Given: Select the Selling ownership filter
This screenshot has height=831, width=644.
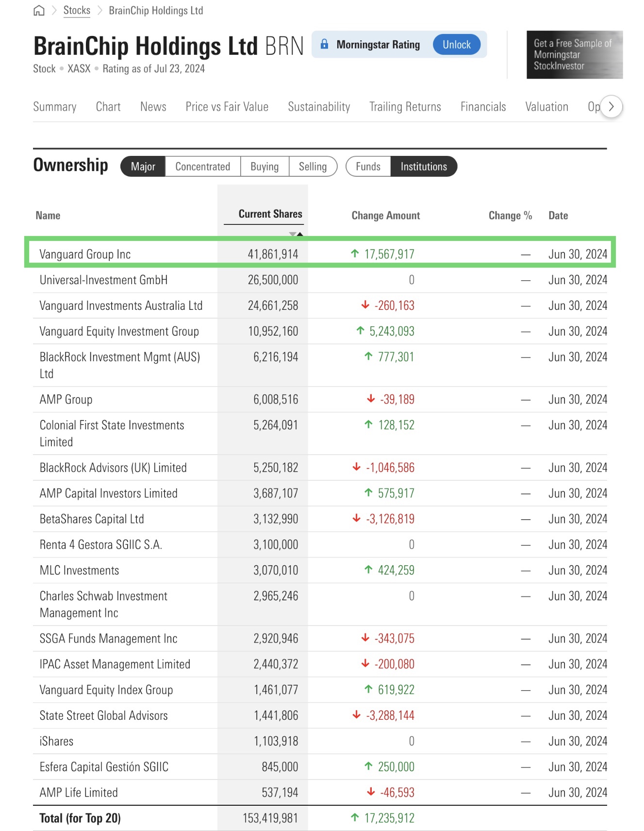Looking at the screenshot, I should tap(313, 167).
